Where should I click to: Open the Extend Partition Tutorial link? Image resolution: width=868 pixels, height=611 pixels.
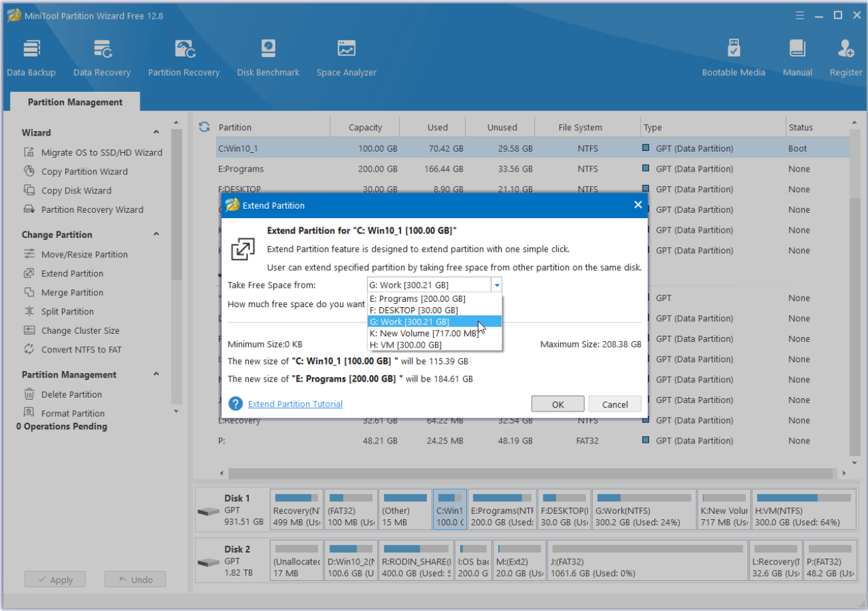(x=295, y=404)
